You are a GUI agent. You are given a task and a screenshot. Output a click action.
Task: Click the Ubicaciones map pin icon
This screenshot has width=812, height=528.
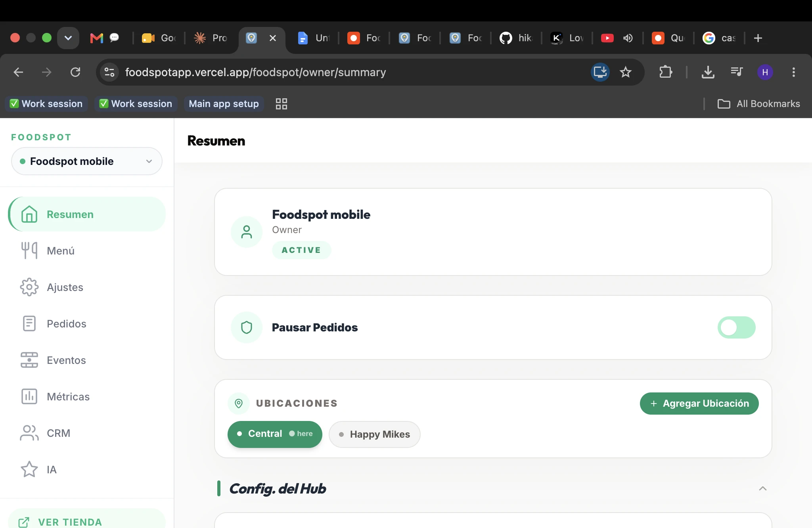tap(239, 404)
